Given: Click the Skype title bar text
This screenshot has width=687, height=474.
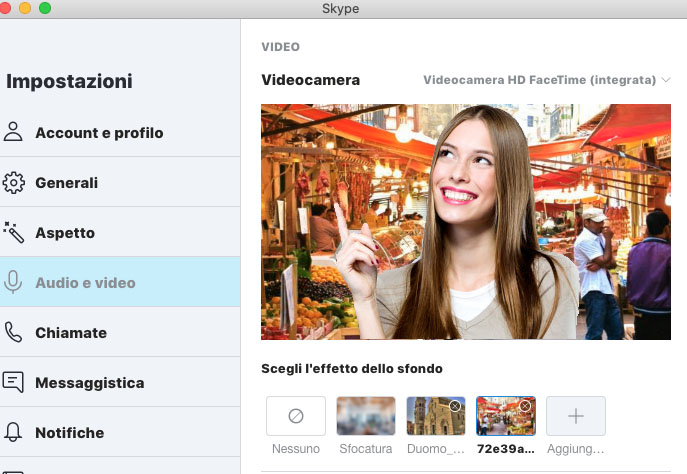Looking at the screenshot, I should pos(340,8).
